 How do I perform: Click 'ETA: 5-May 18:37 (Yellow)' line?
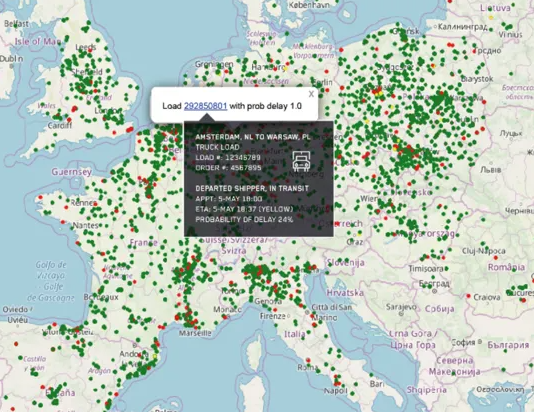point(244,209)
